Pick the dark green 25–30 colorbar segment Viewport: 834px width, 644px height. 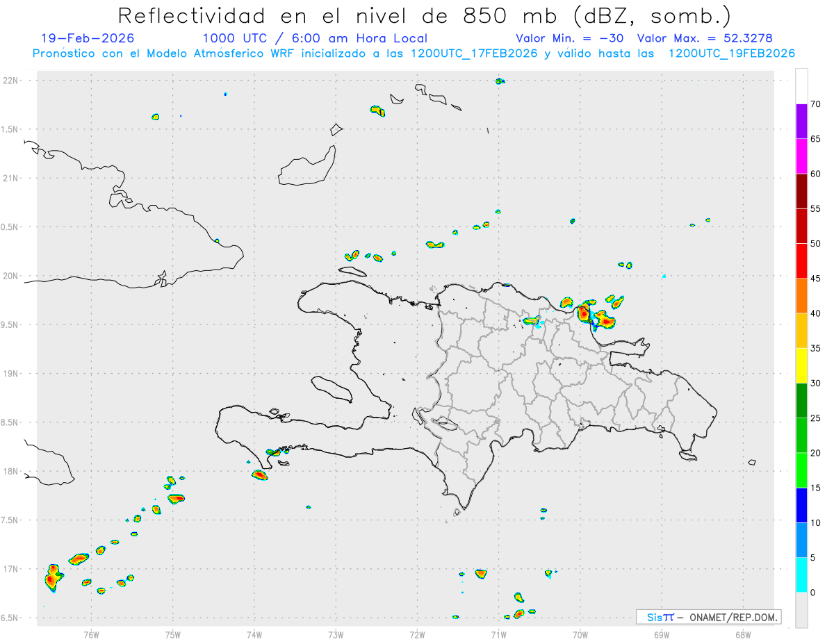click(x=801, y=401)
